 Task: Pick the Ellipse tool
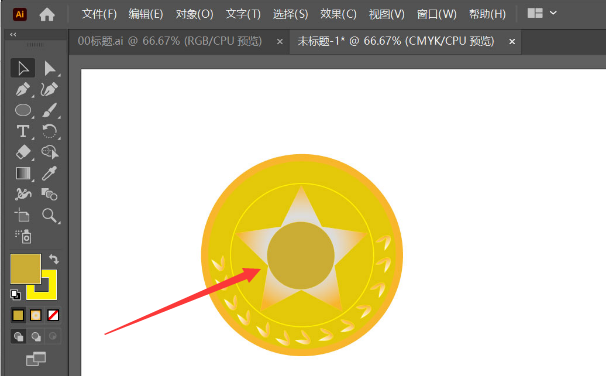23,110
